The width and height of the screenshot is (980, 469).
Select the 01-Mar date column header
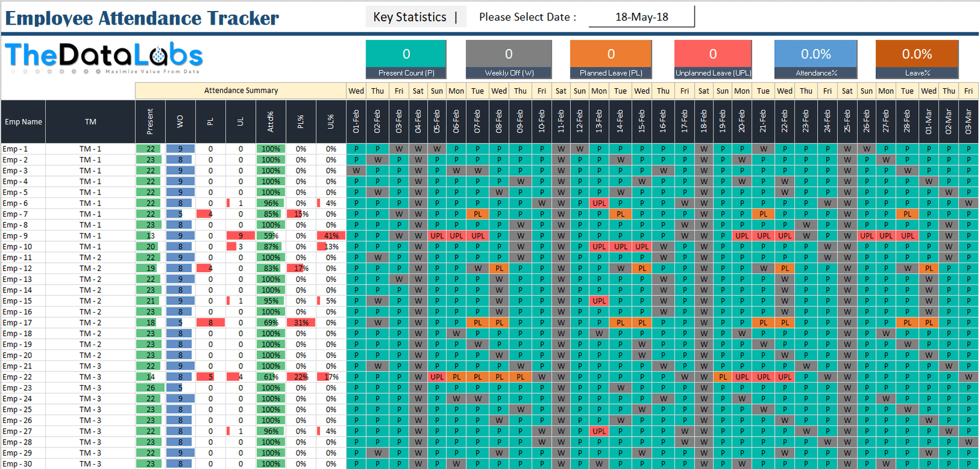tap(929, 122)
